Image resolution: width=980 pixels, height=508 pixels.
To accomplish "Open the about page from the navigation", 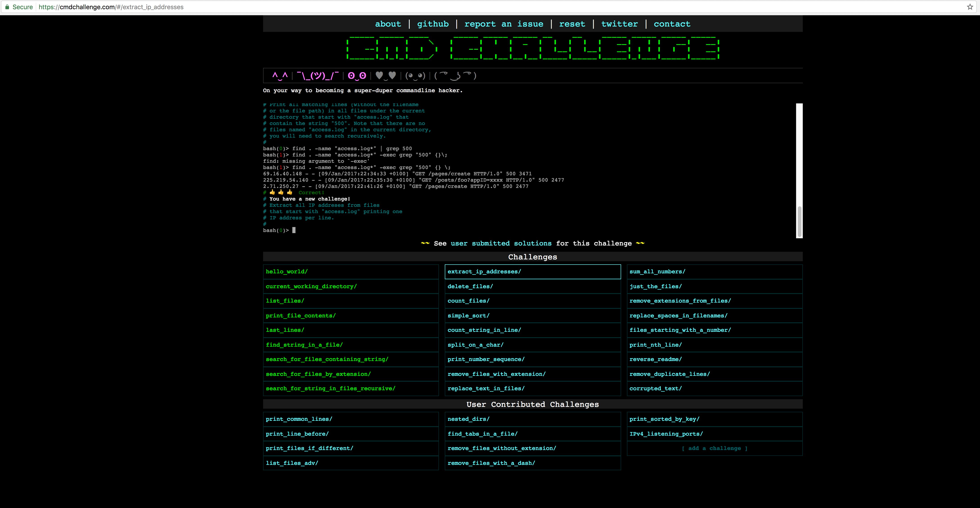I will click(x=388, y=24).
